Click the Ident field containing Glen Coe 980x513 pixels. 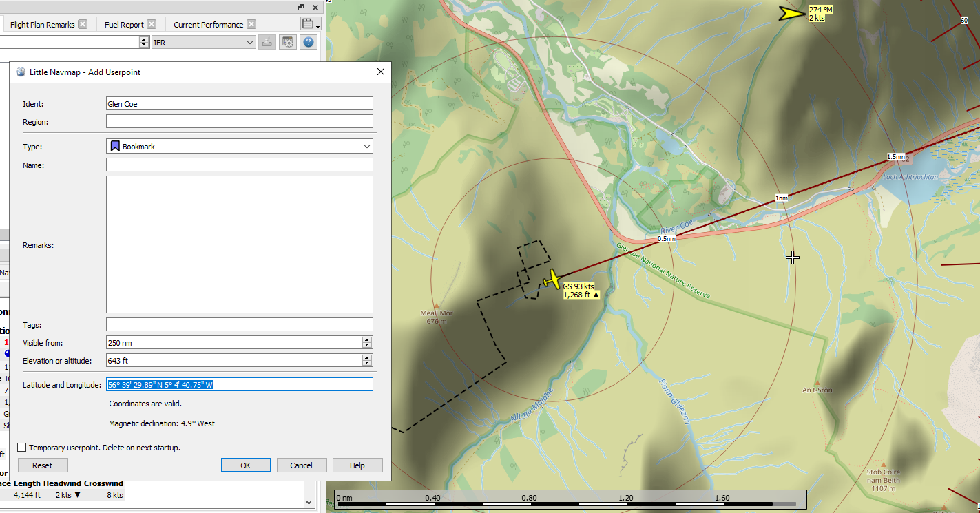click(x=239, y=103)
